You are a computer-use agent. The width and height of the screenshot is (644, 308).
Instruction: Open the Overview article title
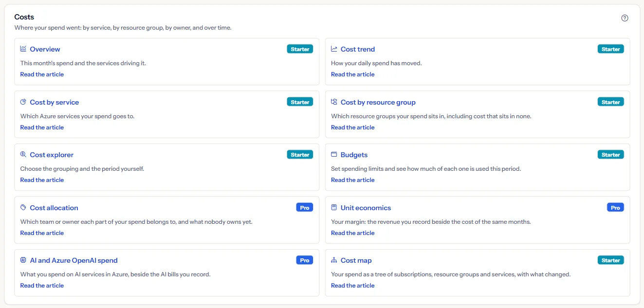click(x=45, y=49)
